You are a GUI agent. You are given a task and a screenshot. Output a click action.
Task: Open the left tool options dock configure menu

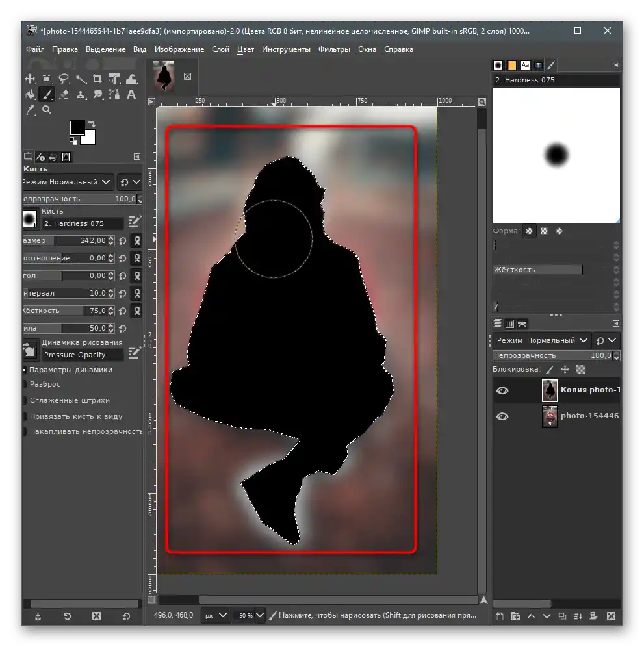[x=137, y=157]
